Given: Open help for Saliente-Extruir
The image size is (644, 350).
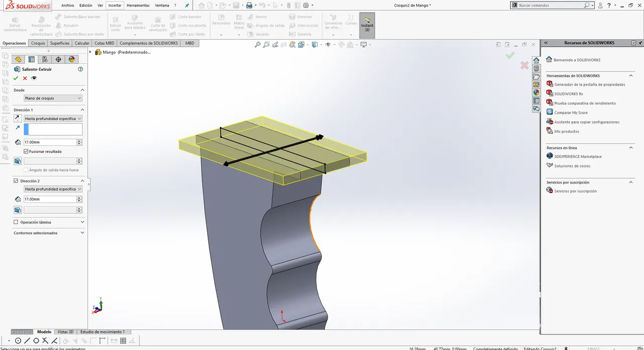Looking at the screenshot, I should click(80, 69).
